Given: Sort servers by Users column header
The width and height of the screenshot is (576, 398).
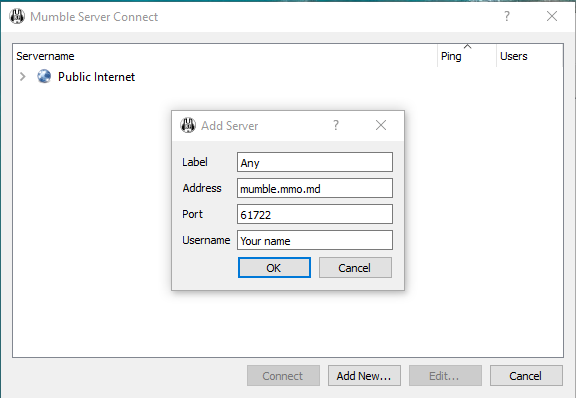Looking at the screenshot, I should (530, 56).
